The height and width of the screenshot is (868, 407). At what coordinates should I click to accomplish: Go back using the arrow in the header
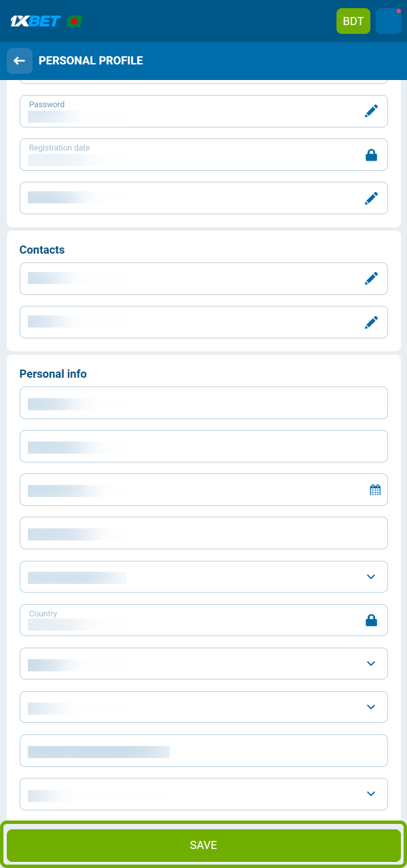20,60
